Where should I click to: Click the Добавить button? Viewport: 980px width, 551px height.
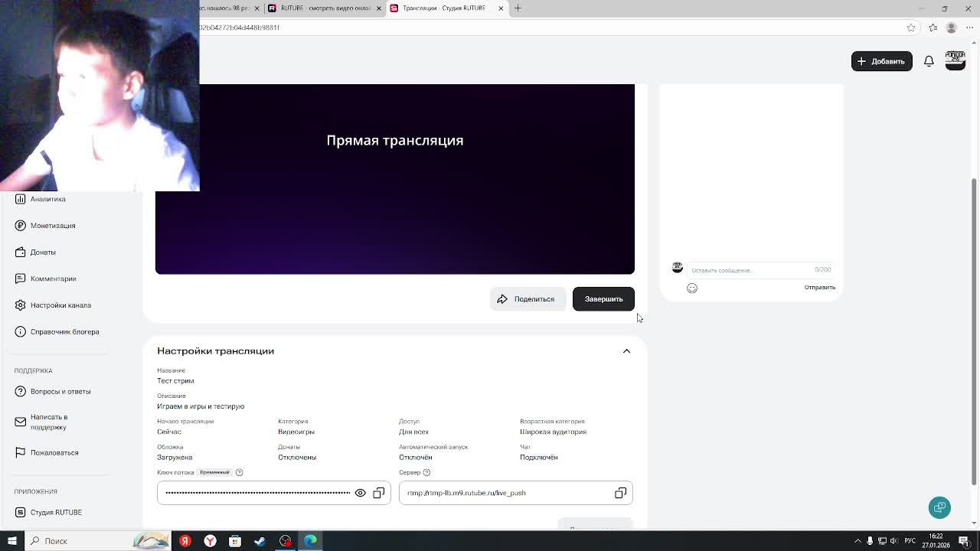click(881, 61)
